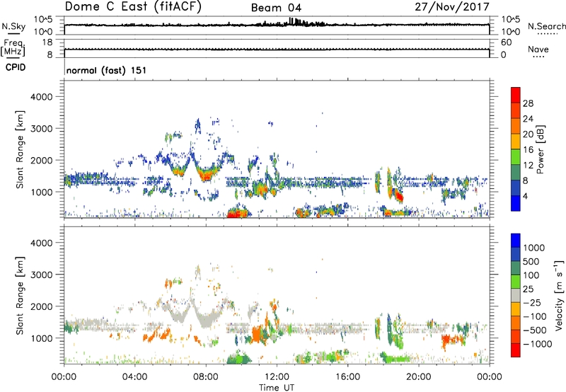Screen dimensions: 566x392
Task: Click the 'Dome C East (fitACF)' title
Action: click(133, 7)
